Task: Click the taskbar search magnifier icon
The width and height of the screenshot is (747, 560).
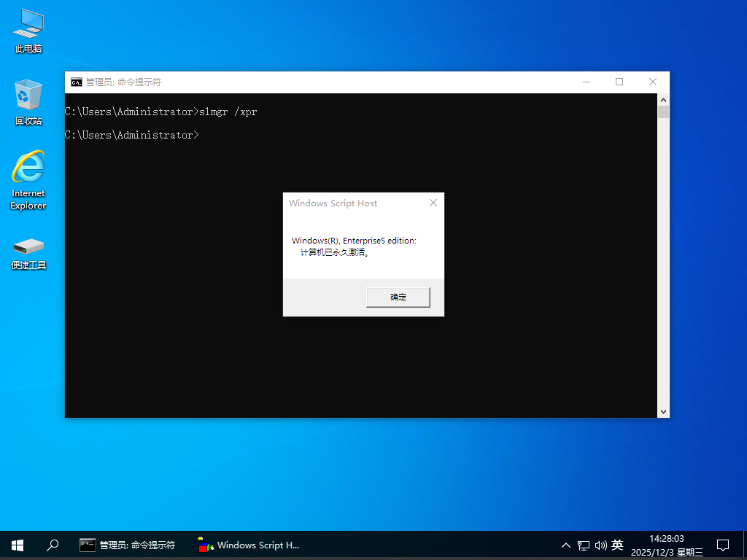Action: [53, 545]
